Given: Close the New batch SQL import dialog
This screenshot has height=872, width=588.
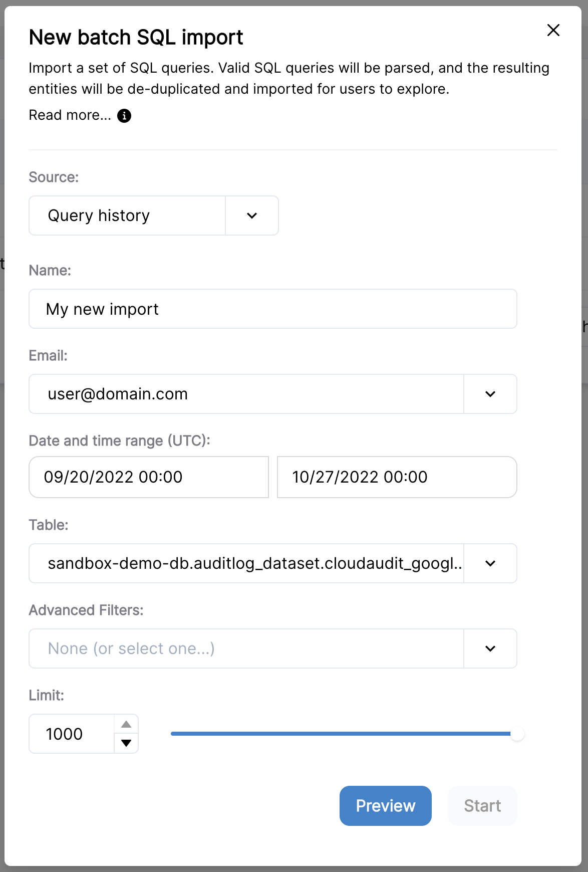Looking at the screenshot, I should coord(553,30).
